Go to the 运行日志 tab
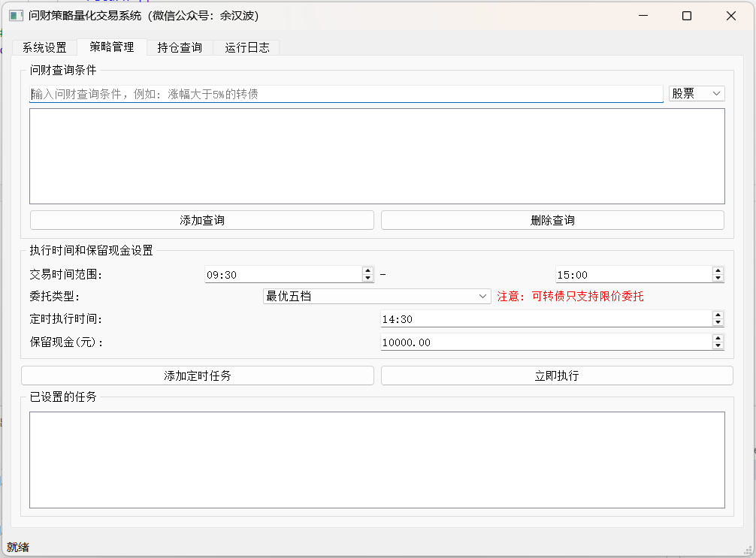Image resolution: width=756 pixels, height=558 pixels. 246,47
